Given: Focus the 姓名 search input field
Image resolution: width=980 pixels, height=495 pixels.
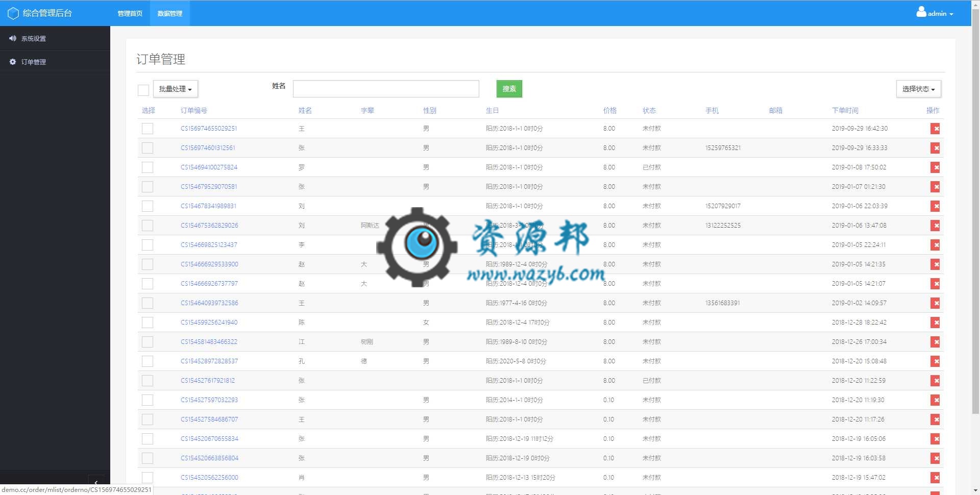Looking at the screenshot, I should click(x=386, y=89).
